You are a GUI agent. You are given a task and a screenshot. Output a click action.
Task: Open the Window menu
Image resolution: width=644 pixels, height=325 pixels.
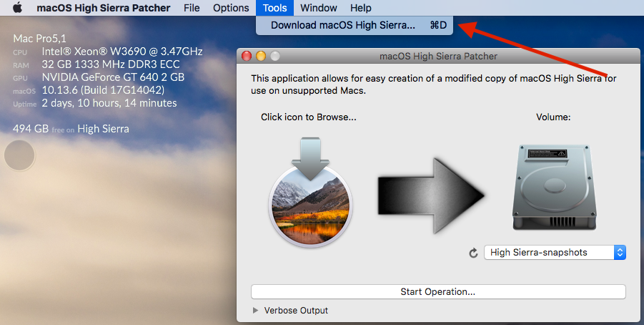click(x=319, y=8)
